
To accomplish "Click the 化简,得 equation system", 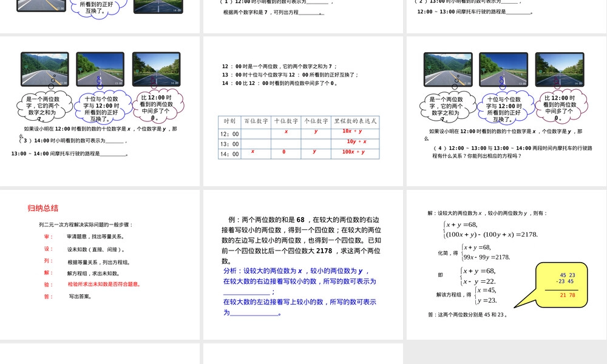I will (x=474, y=252).
